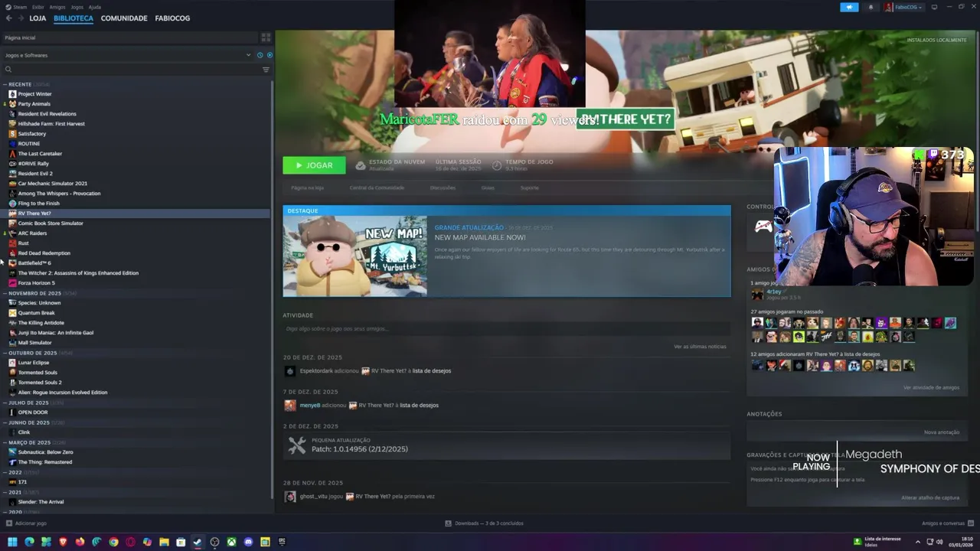Select Rust in the library list
980x551 pixels.
click(x=23, y=243)
